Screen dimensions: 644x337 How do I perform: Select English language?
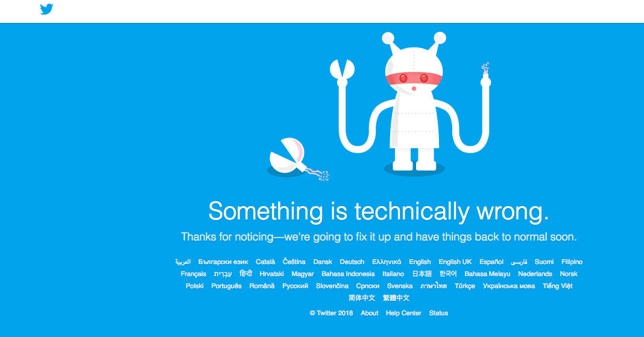[x=420, y=262]
